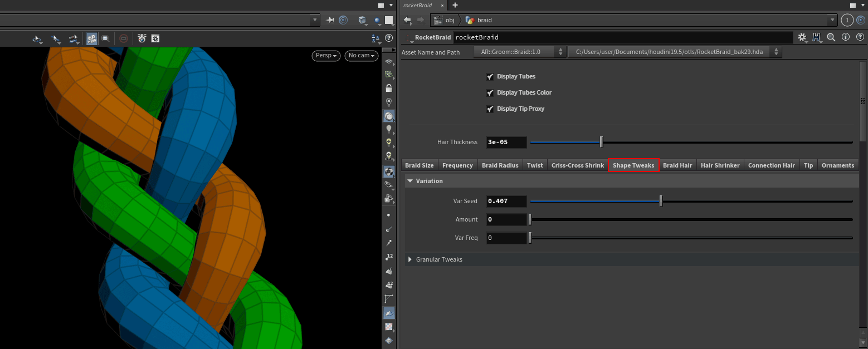The height and width of the screenshot is (349, 868).
Task: Click the rocketBraid node name field
Action: click(623, 37)
